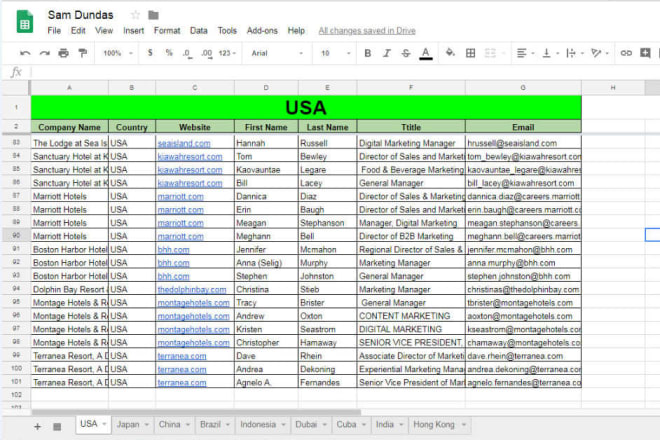
Task: Open the USA tab dropdown arrow
Action: point(104,424)
